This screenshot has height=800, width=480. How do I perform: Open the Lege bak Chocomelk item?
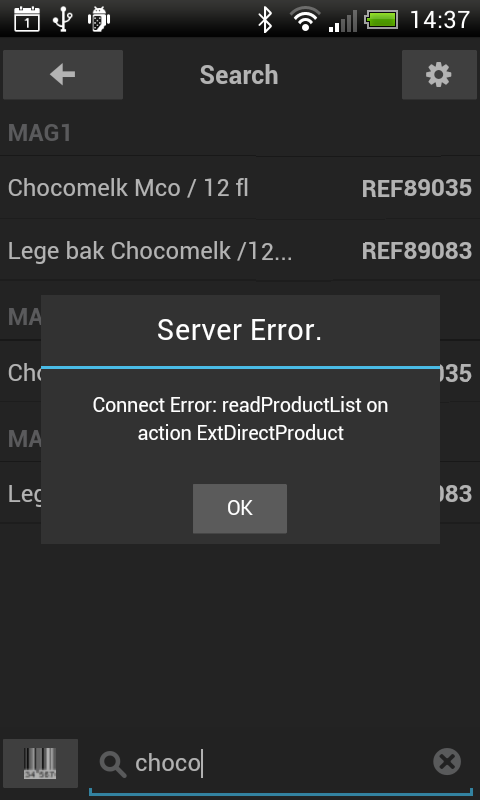click(x=150, y=251)
